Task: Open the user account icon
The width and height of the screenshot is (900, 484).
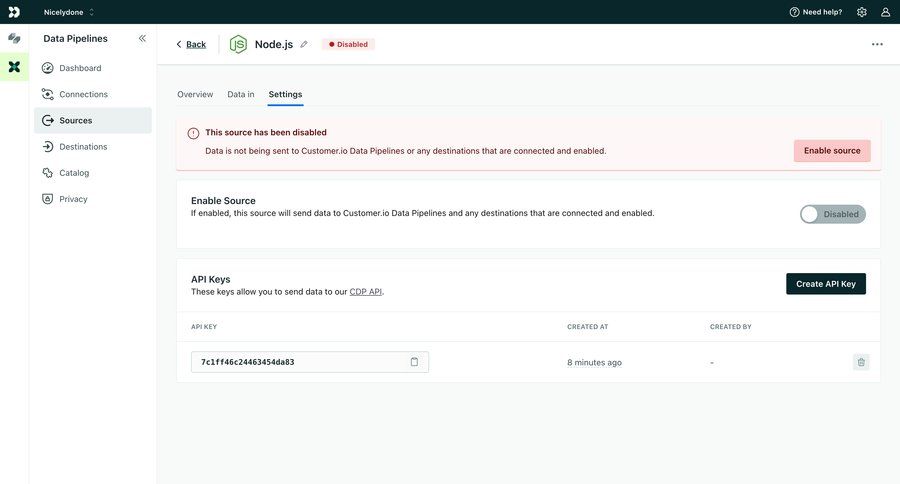Action: coord(885,12)
